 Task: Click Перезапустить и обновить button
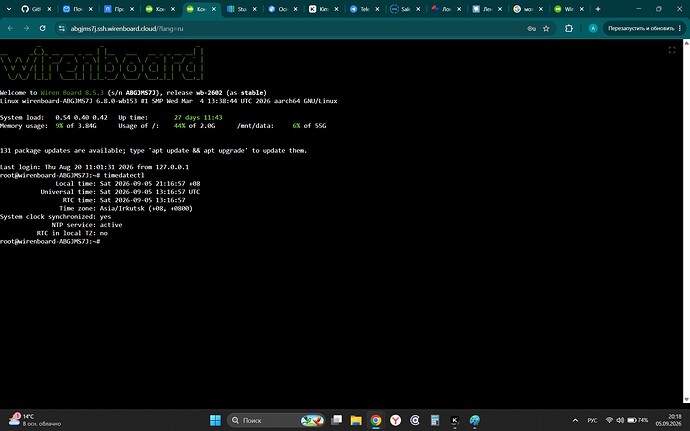pyautogui.click(x=641, y=29)
